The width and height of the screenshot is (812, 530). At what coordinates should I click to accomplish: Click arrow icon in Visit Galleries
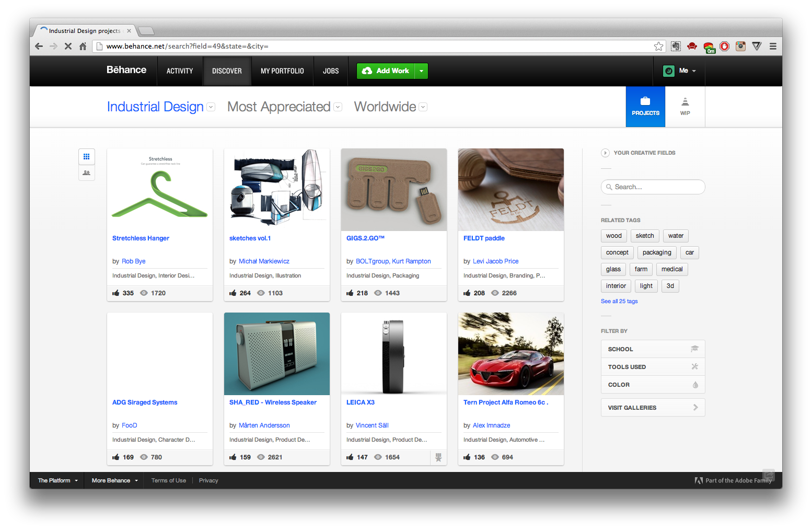click(695, 407)
